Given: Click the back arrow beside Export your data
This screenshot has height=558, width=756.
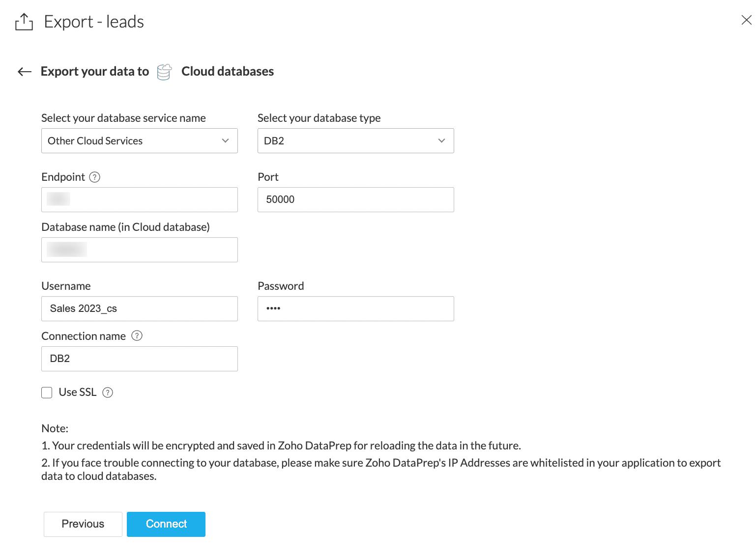Looking at the screenshot, I should pos(25,72).
